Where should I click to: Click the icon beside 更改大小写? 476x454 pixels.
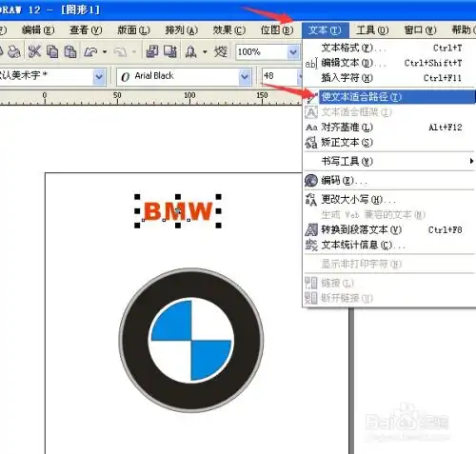point(311,200)
